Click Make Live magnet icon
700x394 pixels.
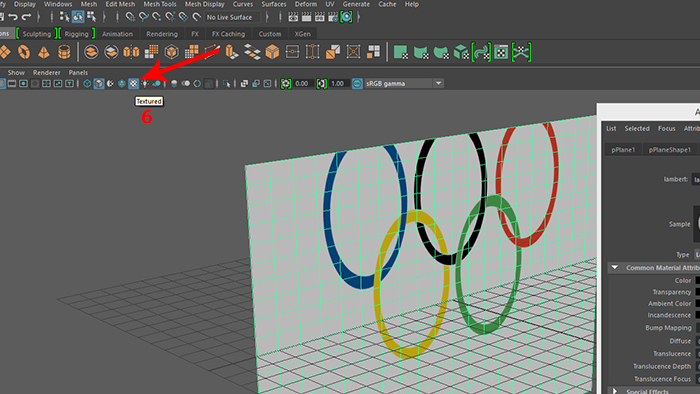click(x=196, y=17)
